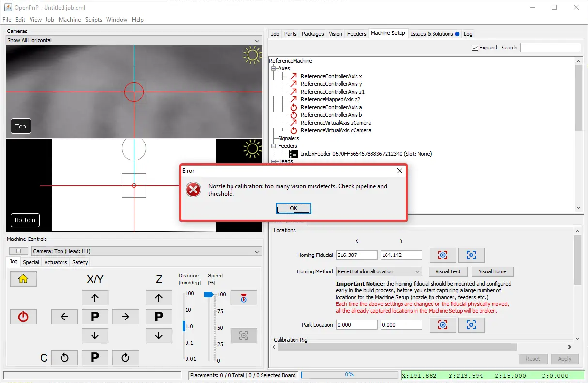Click OK in the Error dialog
This screenshot has width=588, height=383.
[294, 208]
